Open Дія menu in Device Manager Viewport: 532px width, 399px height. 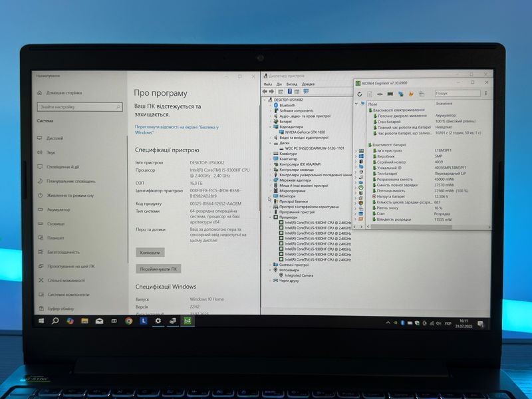[279, 84]
